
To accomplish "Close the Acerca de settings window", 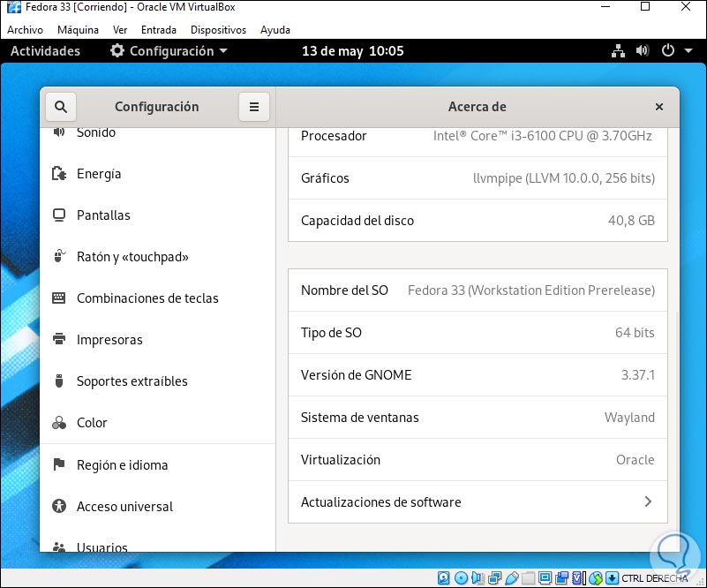I will pyautogui.click(x=658, y=107).
